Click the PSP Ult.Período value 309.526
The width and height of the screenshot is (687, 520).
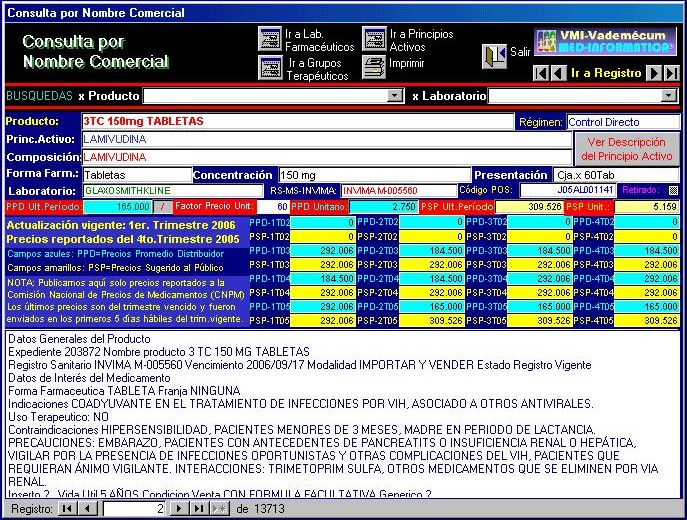tap(529, 207)
